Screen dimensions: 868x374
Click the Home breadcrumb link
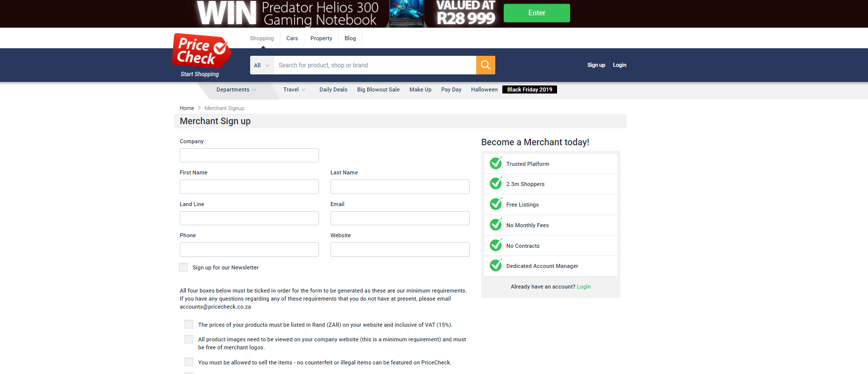pos(187,108)
